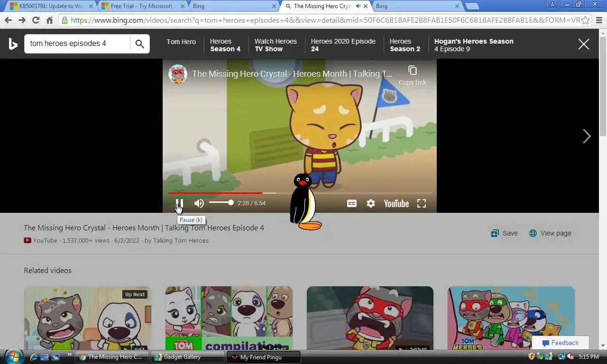Open a new browser tab

click(x=472, y=6)
